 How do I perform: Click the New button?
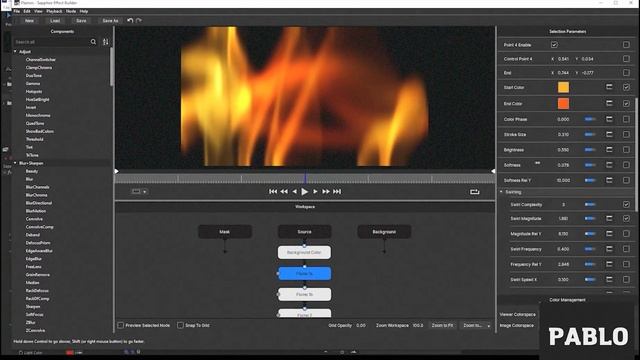29,20
